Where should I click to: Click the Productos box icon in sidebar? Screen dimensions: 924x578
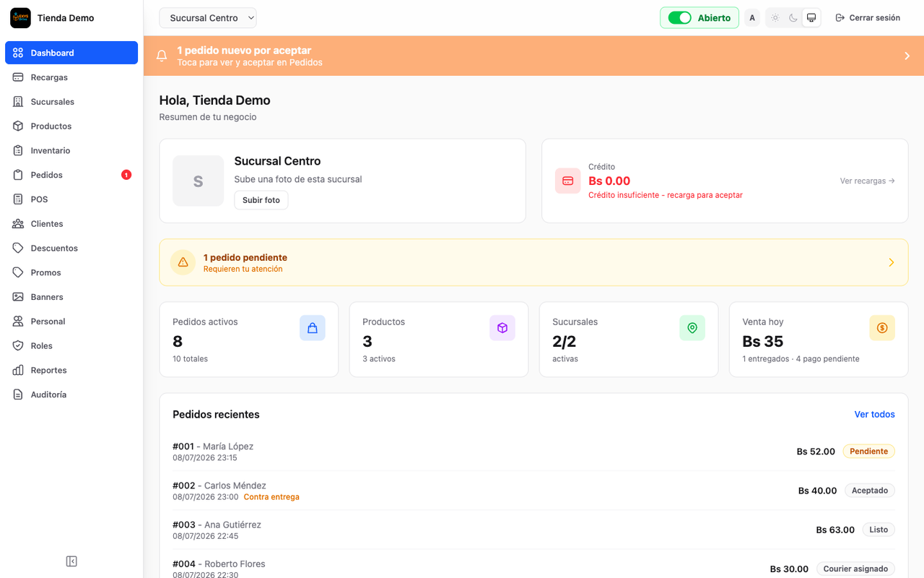(18, 126)
